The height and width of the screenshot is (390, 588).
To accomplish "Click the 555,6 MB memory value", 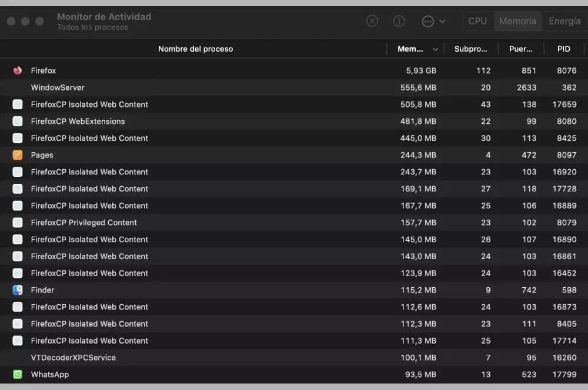I will (418, 88).
